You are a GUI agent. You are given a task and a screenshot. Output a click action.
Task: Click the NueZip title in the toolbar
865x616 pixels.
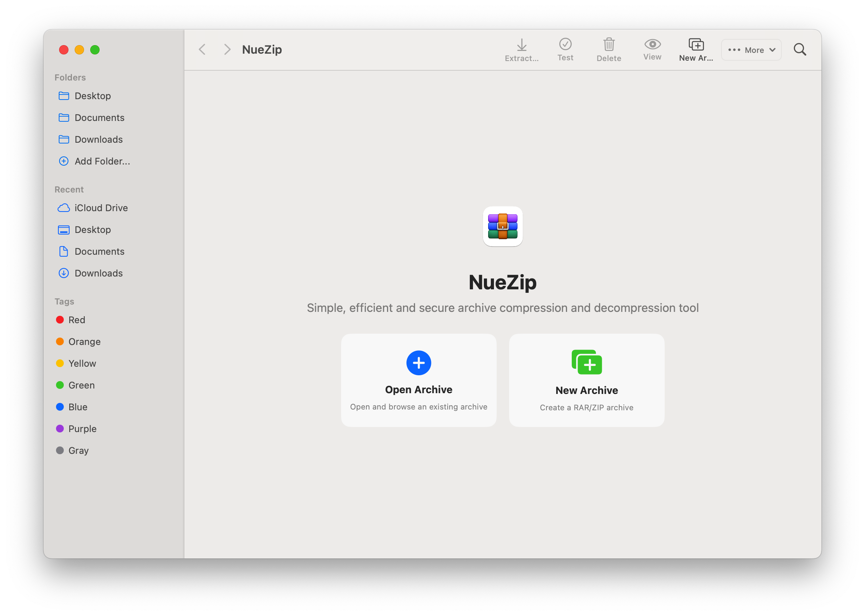[x=262, y=50]
